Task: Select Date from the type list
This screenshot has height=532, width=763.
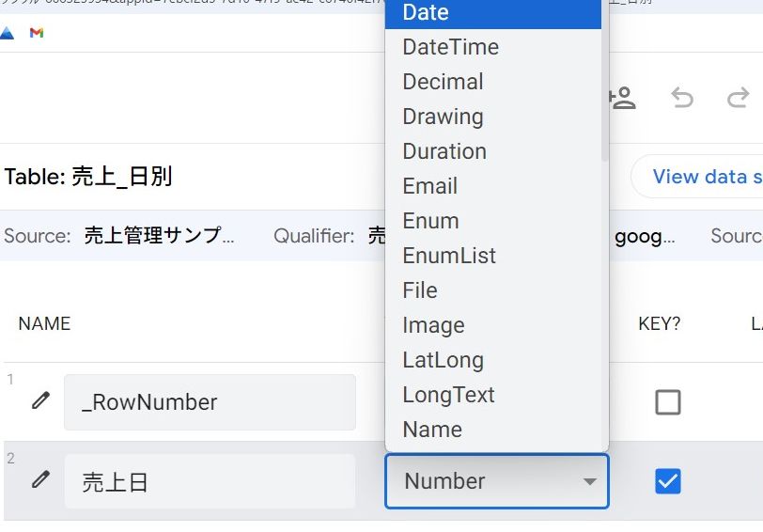Action: [x=426, y=13]
